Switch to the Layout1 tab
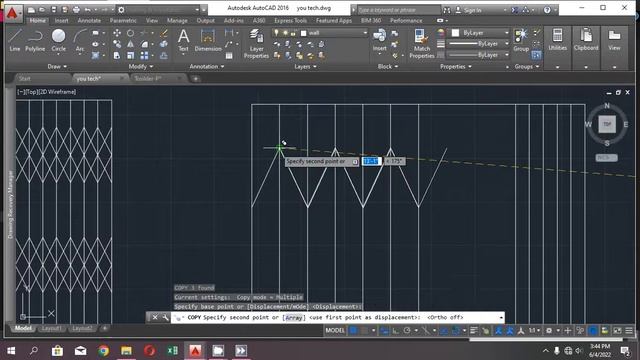The width and height of the screenshot is (640, 360). [52, 328]
